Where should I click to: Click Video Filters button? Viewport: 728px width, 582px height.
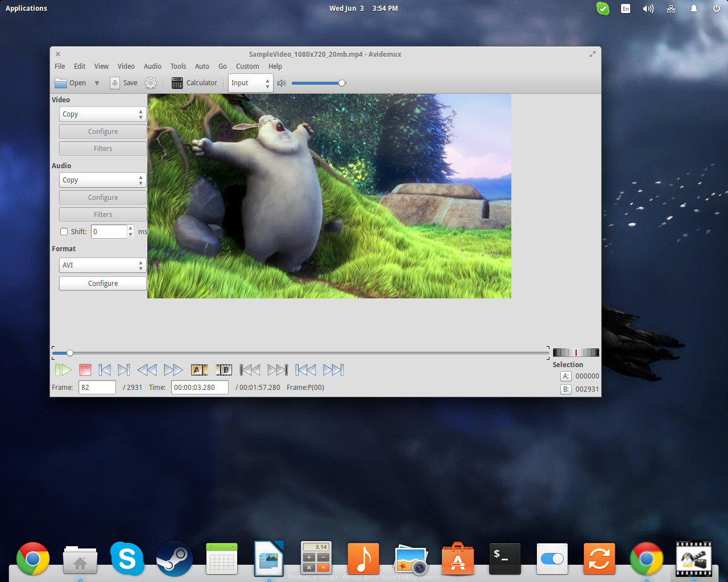(103, 149)
